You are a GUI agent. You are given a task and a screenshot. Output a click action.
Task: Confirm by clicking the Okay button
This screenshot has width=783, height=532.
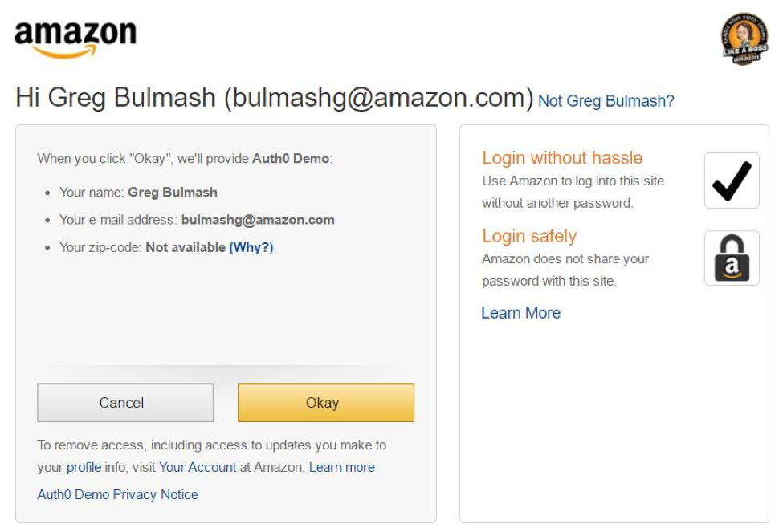click(325, 403)
